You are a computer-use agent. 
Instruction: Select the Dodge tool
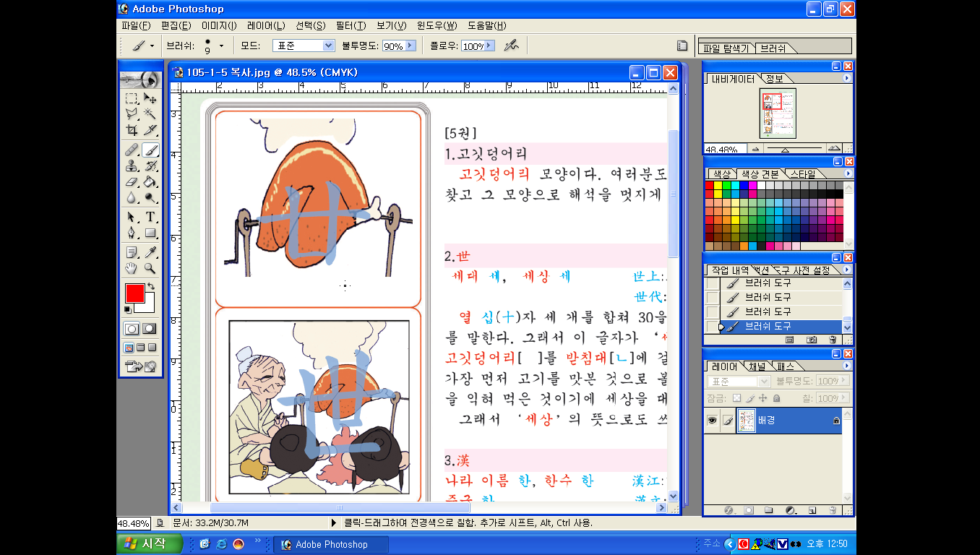150,198
